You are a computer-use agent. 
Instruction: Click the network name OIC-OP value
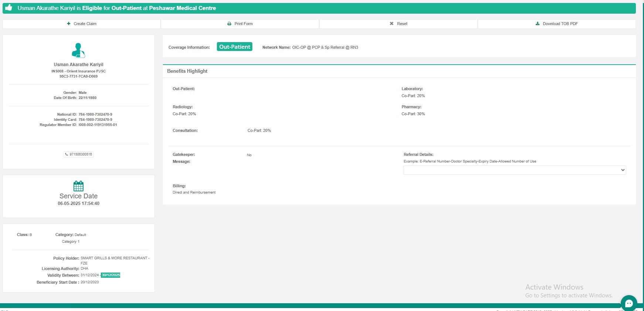(325, 48)
